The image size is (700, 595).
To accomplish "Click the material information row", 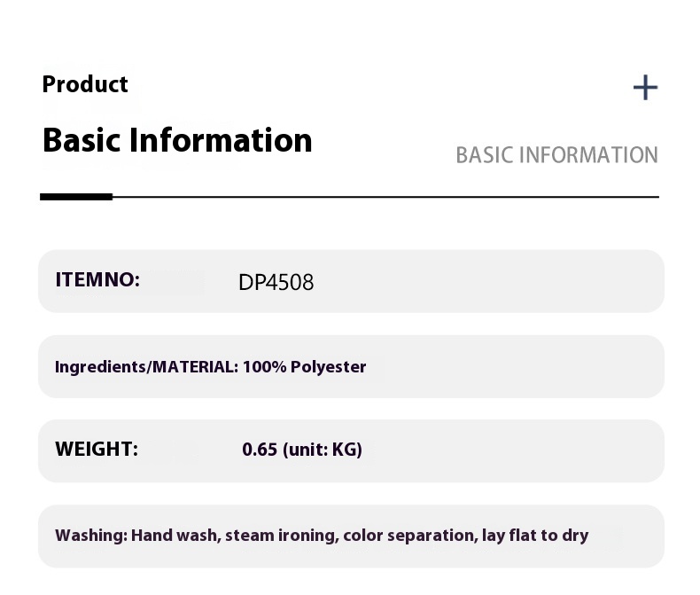I will (351, 367).
